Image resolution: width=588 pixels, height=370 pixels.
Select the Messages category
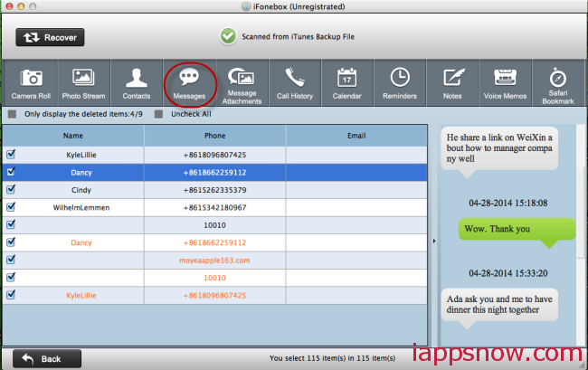189,83
